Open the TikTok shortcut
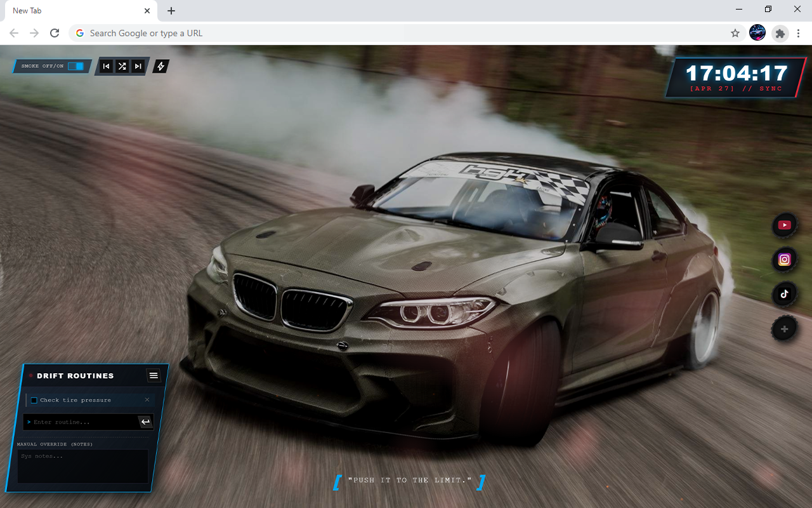 pos(785,293)
